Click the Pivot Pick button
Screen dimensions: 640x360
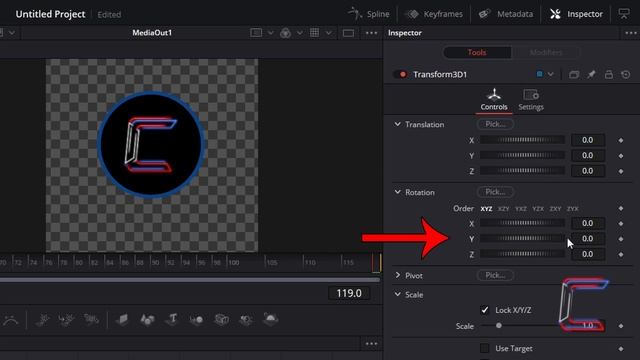pyautogui.click(x=495, y=276)
